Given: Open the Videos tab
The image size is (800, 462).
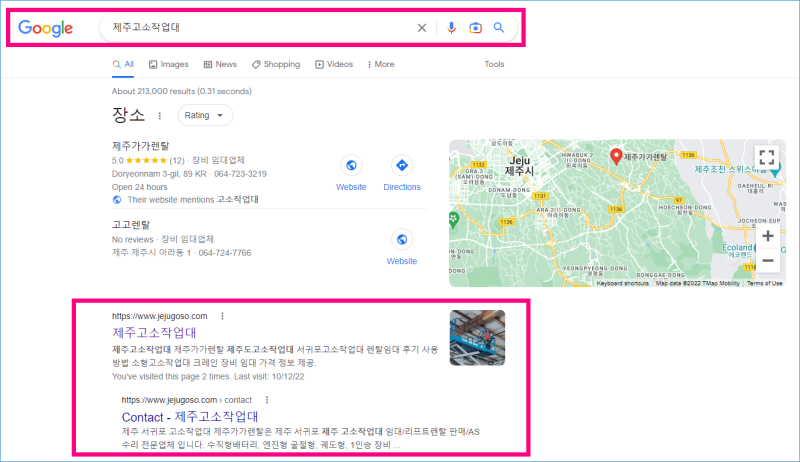Looking at the screenshot, I should pyautogui.click(x=334, y=64).
